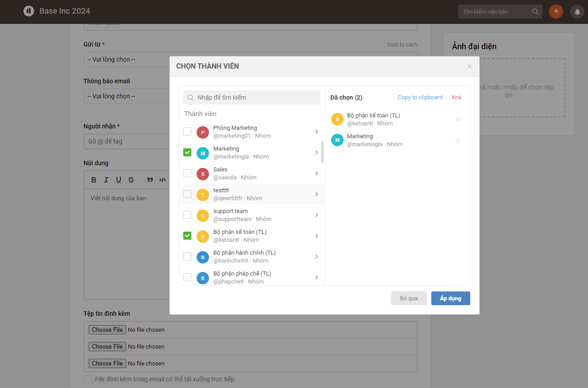Expand the Marketing group chevron
Screen dimensions: 588x388
click(x=317, y=152)
